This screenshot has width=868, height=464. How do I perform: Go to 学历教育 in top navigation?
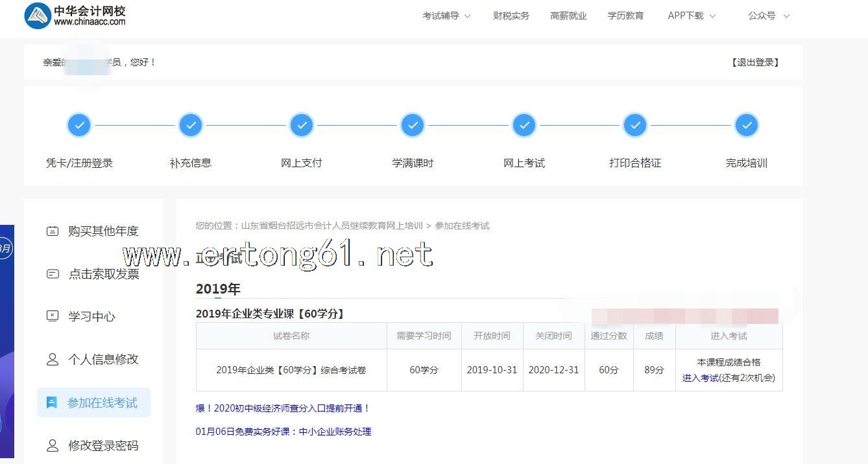pyautogui.click(x=625, y=16)
